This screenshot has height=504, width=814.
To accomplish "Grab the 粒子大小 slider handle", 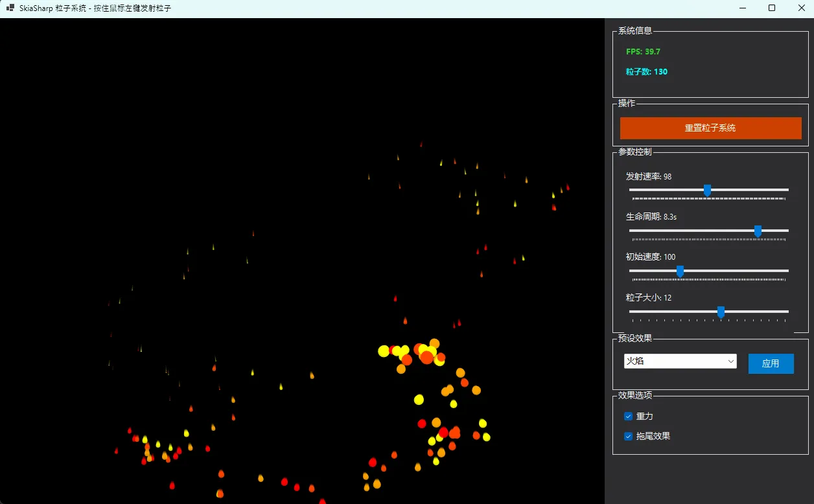I will [x=721, y=312].
